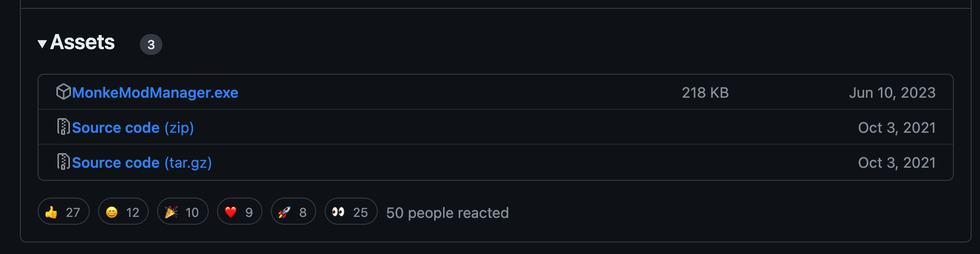Toggle the thumbs up reaction
The width and height of the screenshot is (980, 254).
[63, 212]
